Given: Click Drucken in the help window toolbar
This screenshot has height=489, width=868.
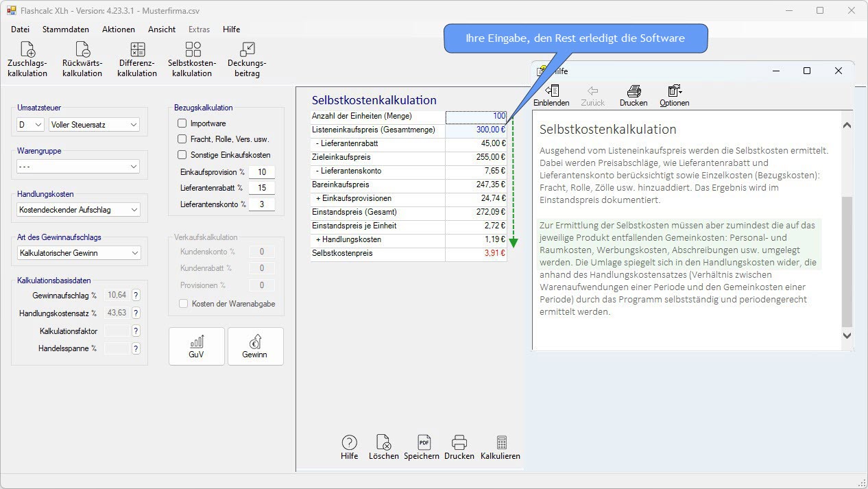Looking at the screenshot, I should click(x=634, y=95).
